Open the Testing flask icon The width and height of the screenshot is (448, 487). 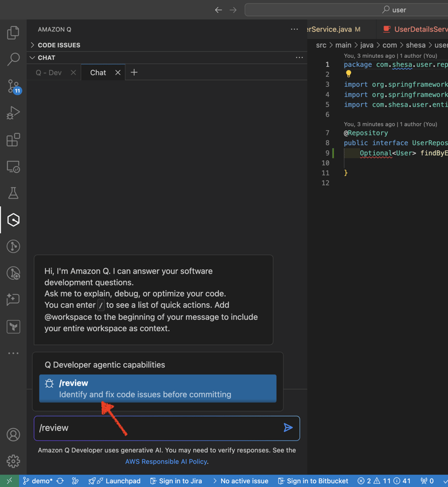(x=13, y=193)
